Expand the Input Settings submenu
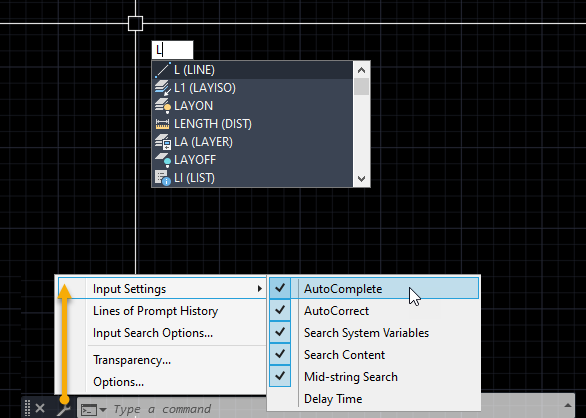The height and width of the screenshot is (418, 586). tap(161, 289)
